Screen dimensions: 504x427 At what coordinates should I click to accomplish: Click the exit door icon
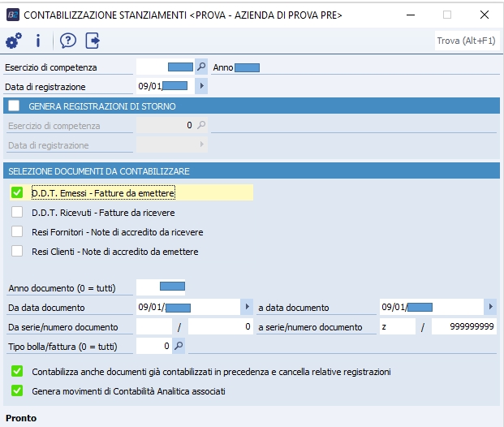click(x=92, y=41)
